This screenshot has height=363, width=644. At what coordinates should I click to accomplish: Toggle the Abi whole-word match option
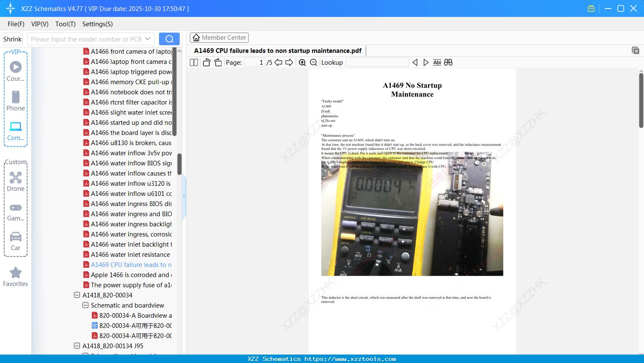(x=437, y=62)
